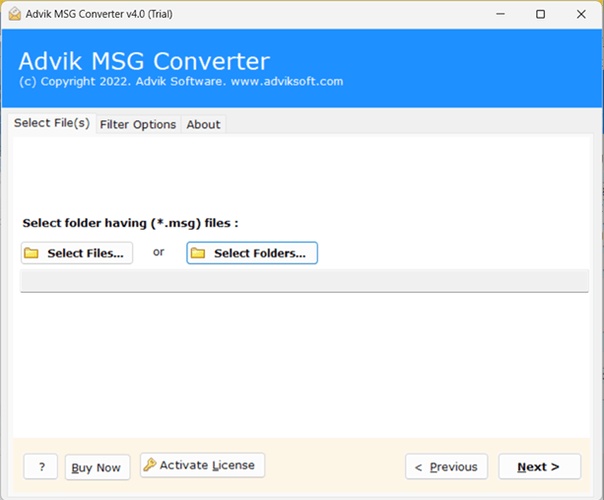Screen dimensions: 604x500
Task: Go to the About tab
Action: coord(203,124)
